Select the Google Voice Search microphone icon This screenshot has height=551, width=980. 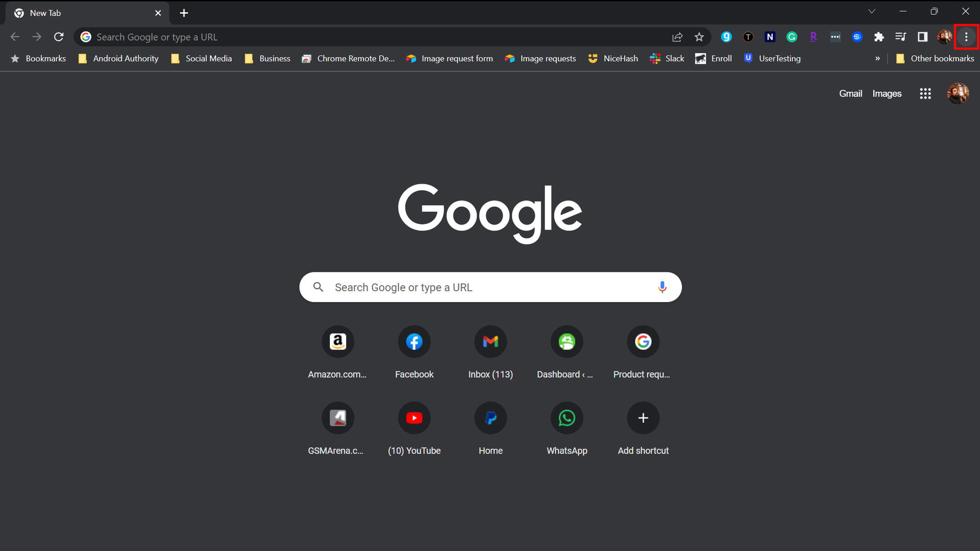tap(661, 287)
